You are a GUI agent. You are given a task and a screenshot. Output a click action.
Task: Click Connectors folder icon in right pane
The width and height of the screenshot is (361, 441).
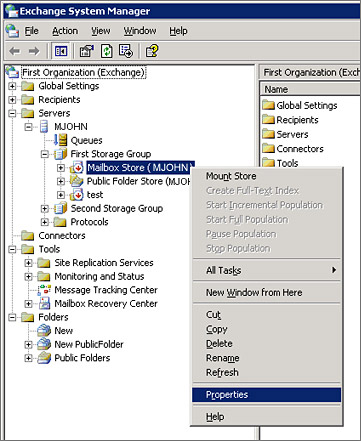[x=268, y=148]
